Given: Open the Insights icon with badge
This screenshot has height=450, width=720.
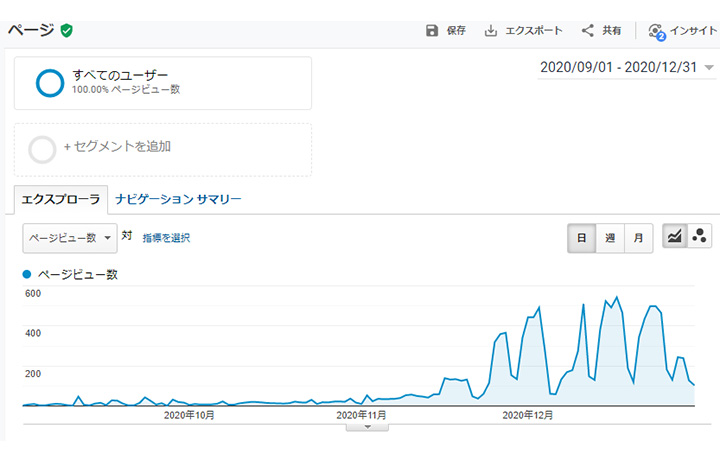Looking at the screenshot, I should 656,31.
